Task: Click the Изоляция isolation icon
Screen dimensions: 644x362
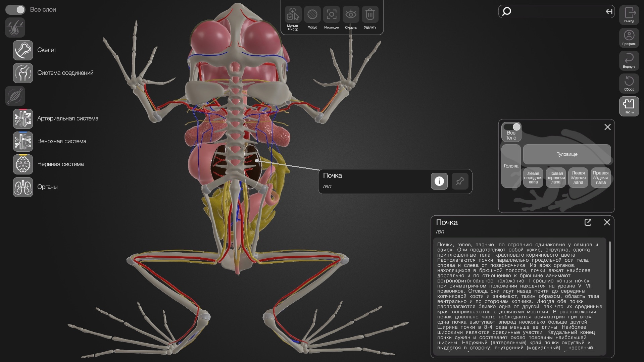Action: [331, 15]
